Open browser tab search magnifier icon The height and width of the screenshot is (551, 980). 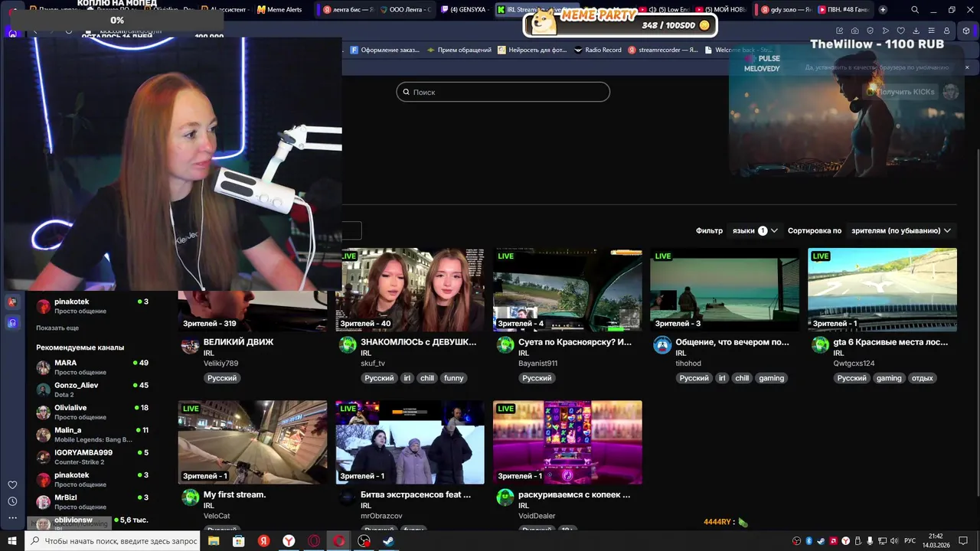tap(915, 10)
